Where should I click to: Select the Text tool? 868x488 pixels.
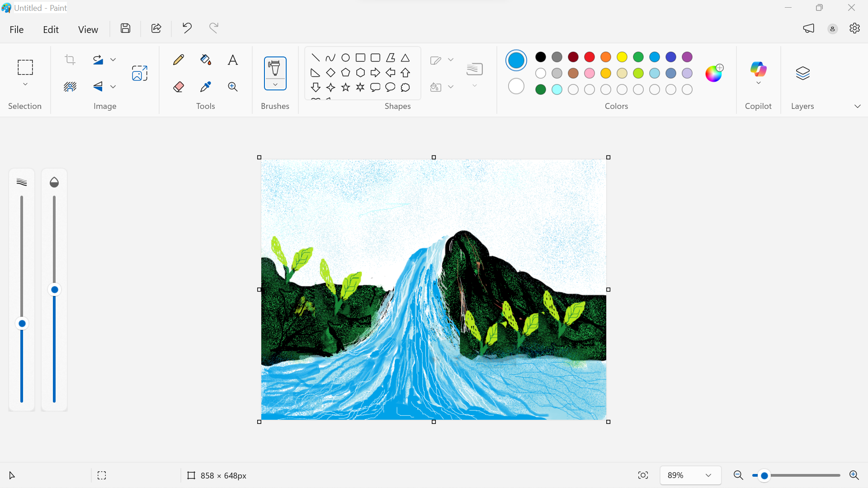tap(233, 60)
